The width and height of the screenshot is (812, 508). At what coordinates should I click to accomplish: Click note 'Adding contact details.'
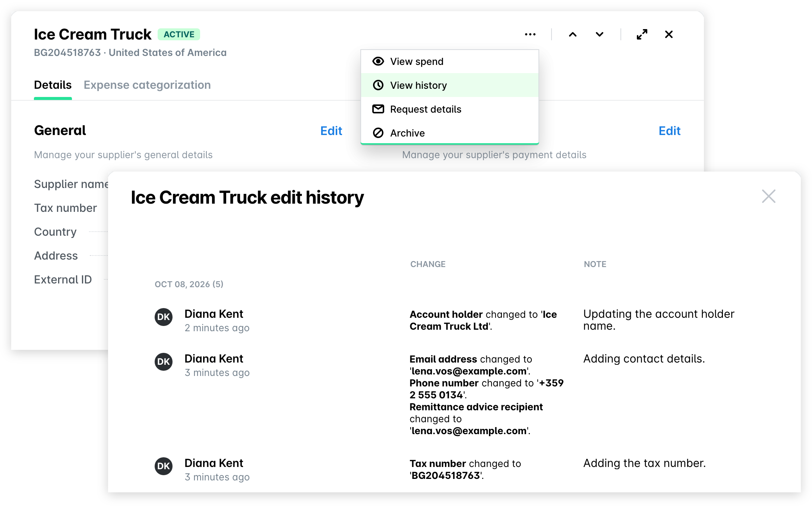point(644,359)
